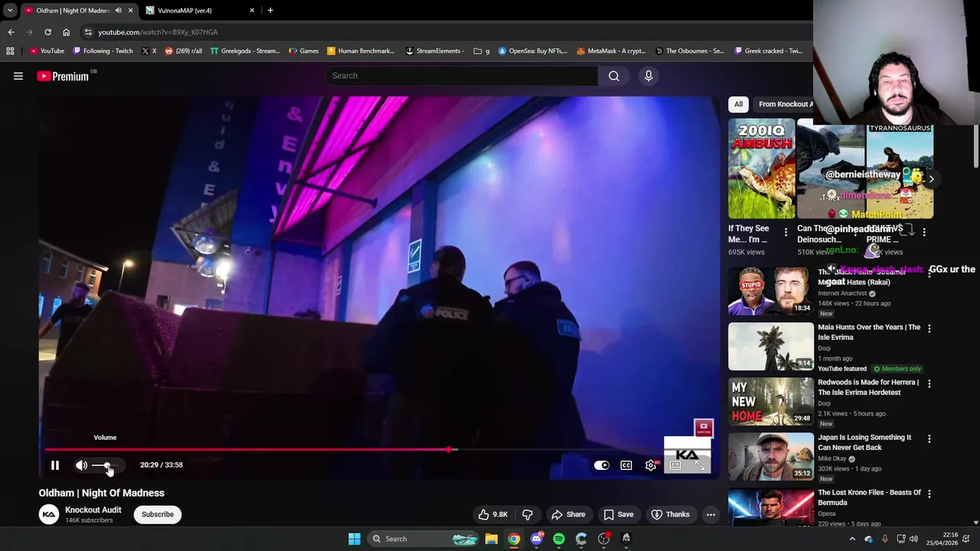980x551 pixels.
Task: Select the From Knockout Audit chip
Action: click(x=785, y=104)
